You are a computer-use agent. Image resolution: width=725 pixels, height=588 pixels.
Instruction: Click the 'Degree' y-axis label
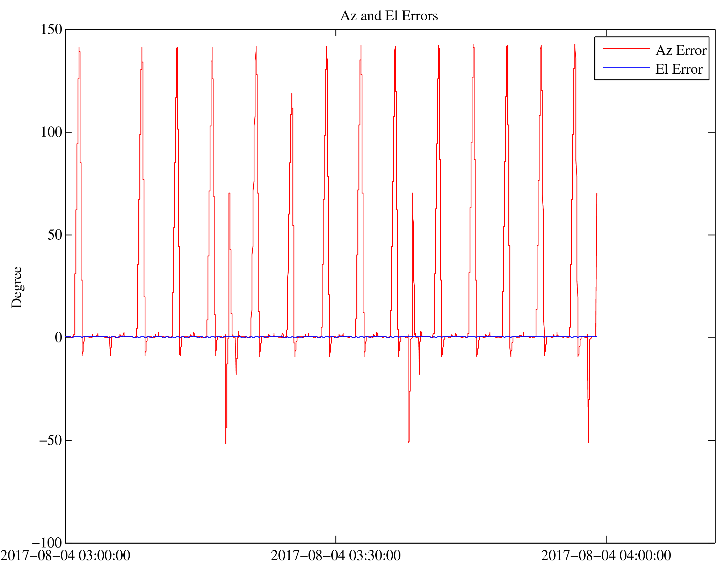tap(17, 287)
